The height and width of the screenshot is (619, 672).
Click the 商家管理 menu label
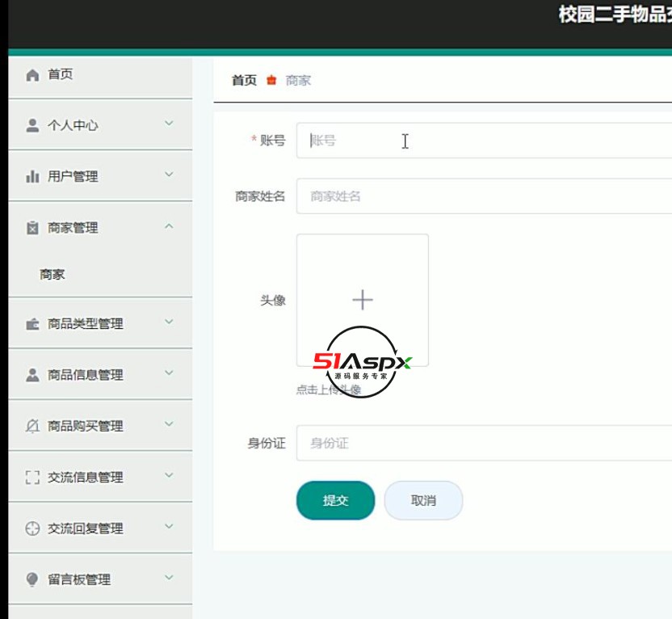73,228
